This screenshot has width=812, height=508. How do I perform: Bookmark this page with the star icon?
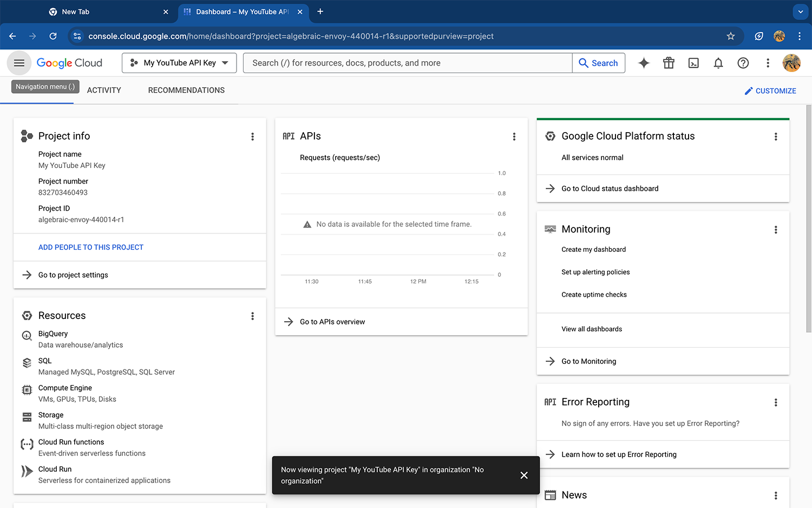point(731,36)
